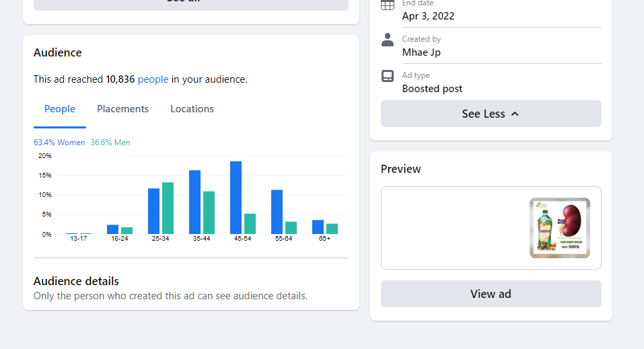Open the ad preview product thumbnail
This screenshot has height=349, width=644.
click(x=559, y=227)
